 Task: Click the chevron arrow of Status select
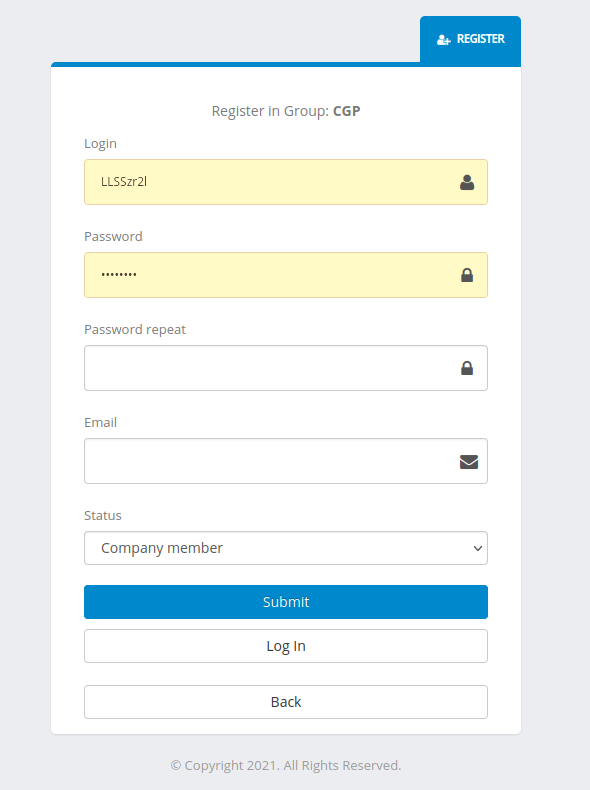pyautogui.click(x=478, y=548)
